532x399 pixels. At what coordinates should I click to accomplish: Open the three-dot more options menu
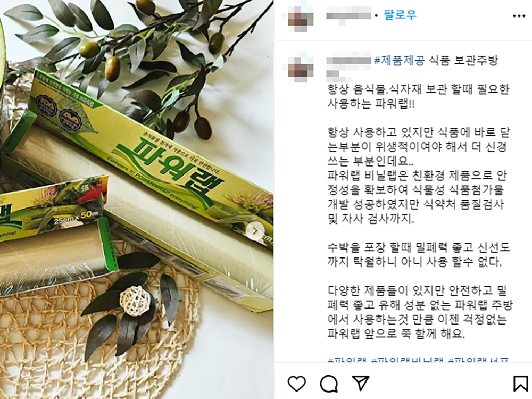pos(519,16)
